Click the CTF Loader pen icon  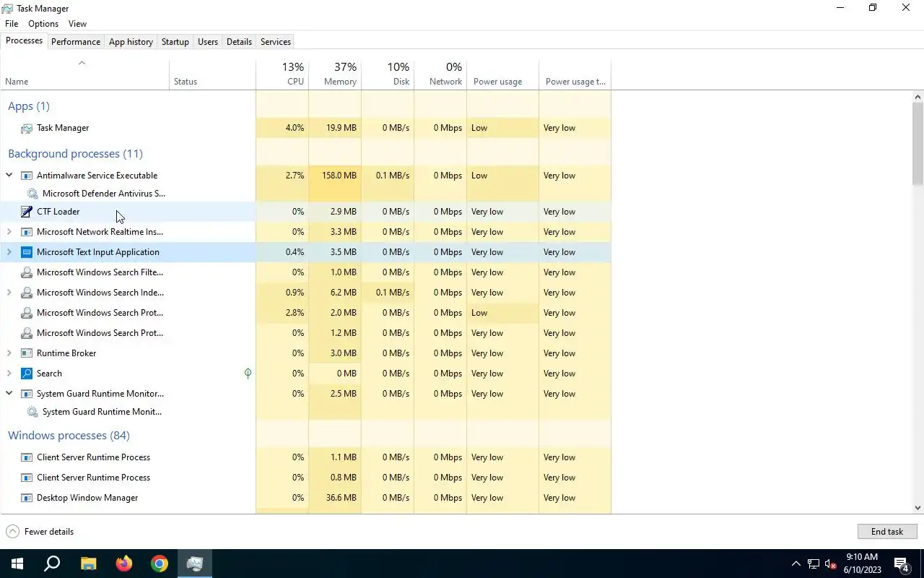[x=27, y=212]
